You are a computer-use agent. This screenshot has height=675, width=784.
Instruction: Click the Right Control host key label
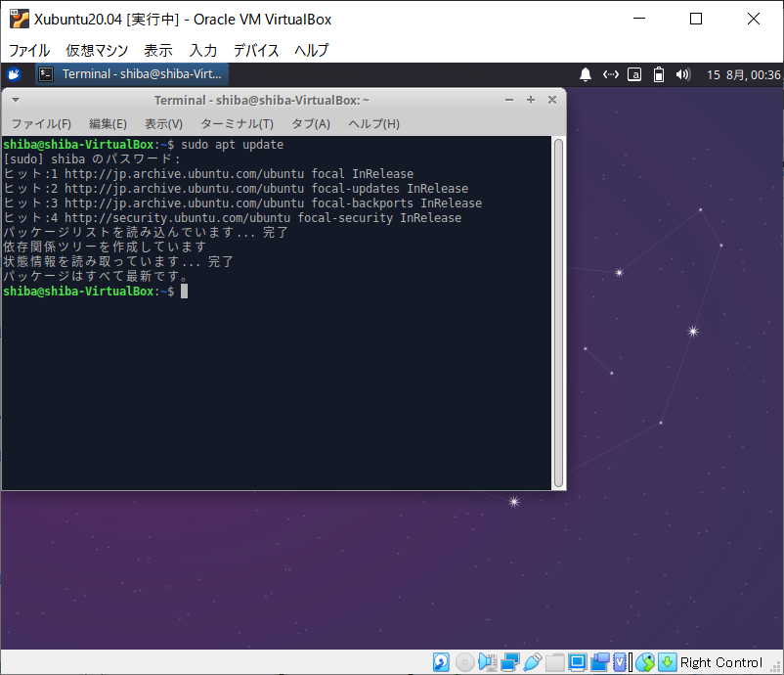coord(721,662)
